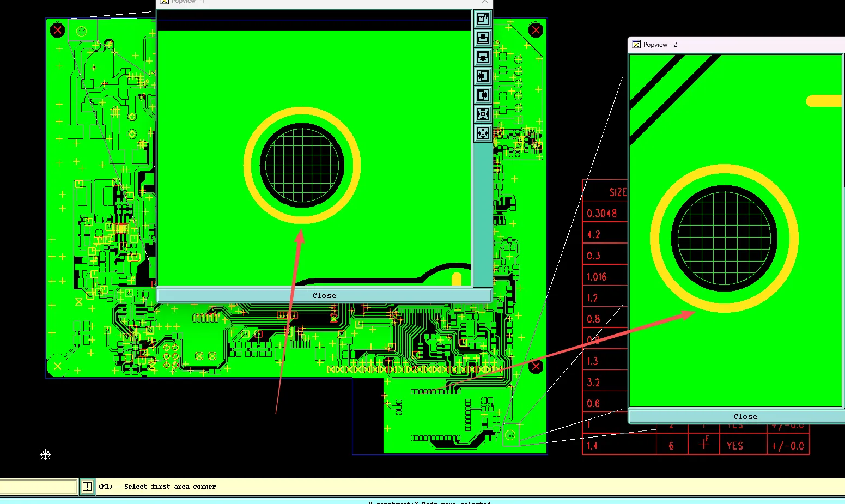This screenshot has width=845, height=504.
Task: Click the origin crosshair marker on canvas
Action: click(x=46, y=454)
